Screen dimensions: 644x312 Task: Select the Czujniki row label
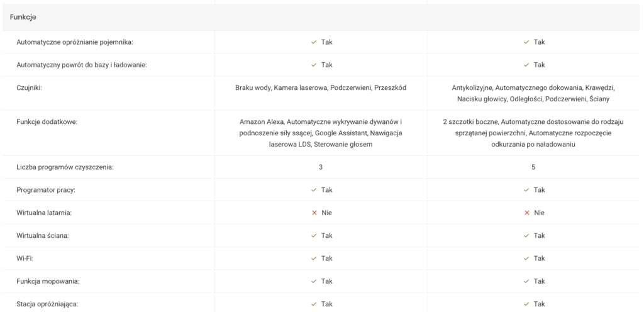coord(29,87)
